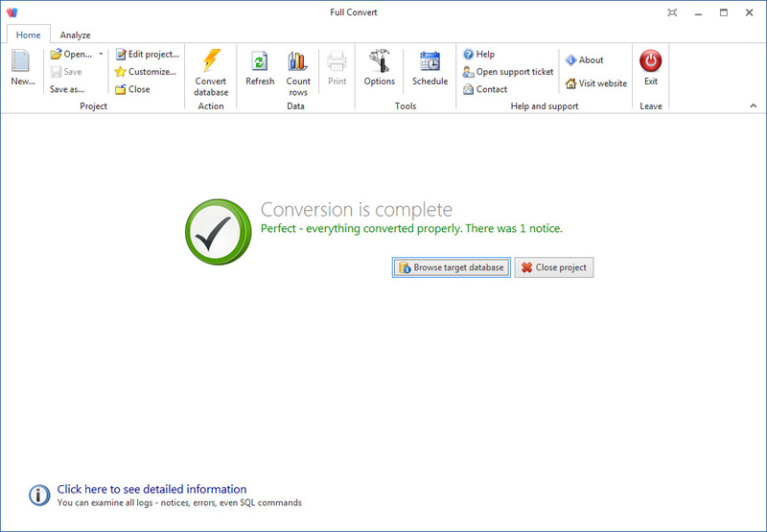Image resolution: width=767 pixels, height=532 pixels.
Task: Click the Count rows icon
Action: tap(298, 62)
